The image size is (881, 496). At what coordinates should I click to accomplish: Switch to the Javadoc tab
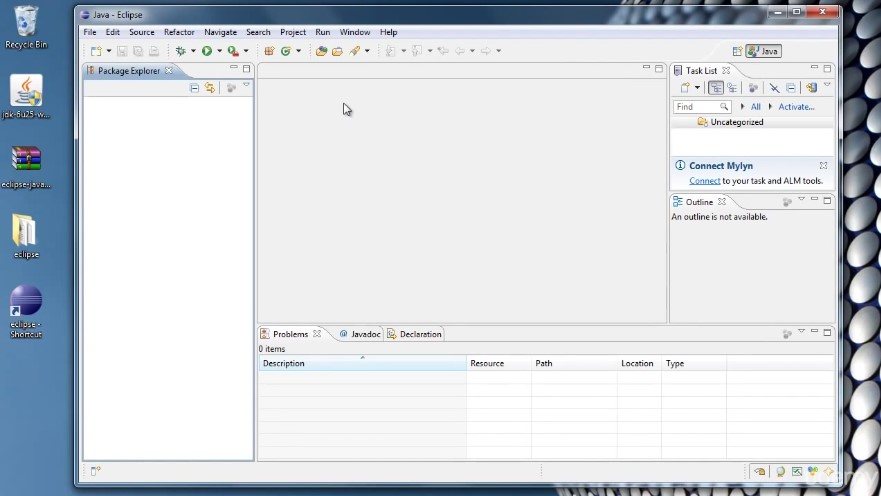(x=364, y=334)
